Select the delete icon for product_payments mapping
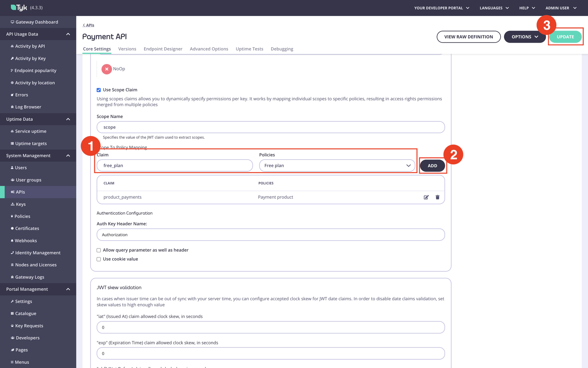588x368 pixels. pos(437,197)
